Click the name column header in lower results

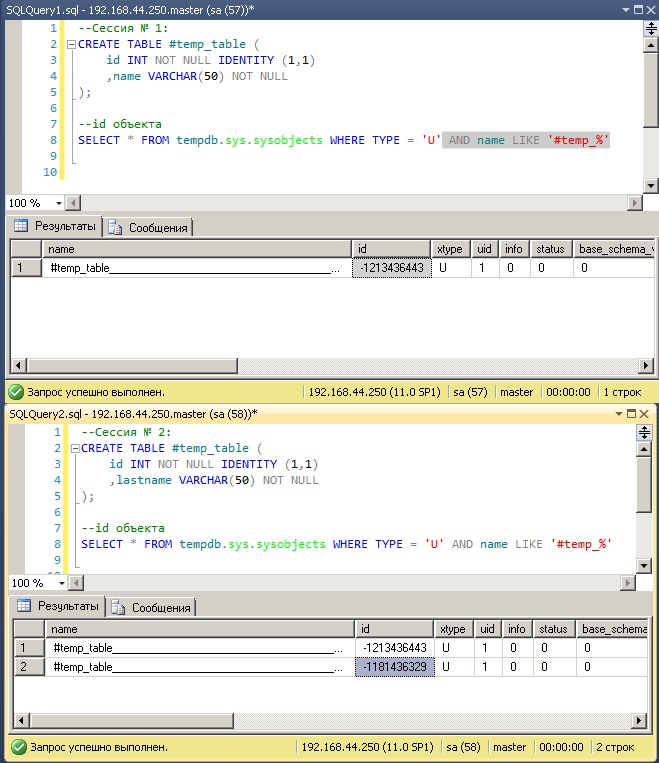[x=199, y=629]
